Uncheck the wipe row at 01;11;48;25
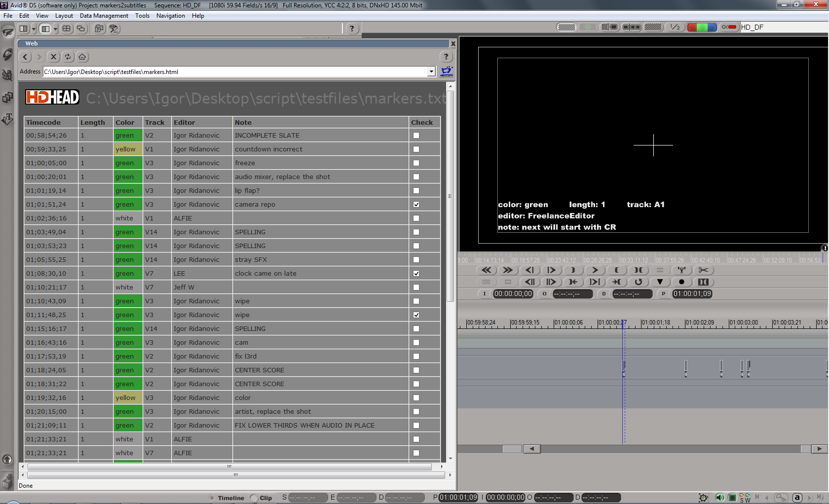This screenshot has width=829, height=504. tap(416, 315)
